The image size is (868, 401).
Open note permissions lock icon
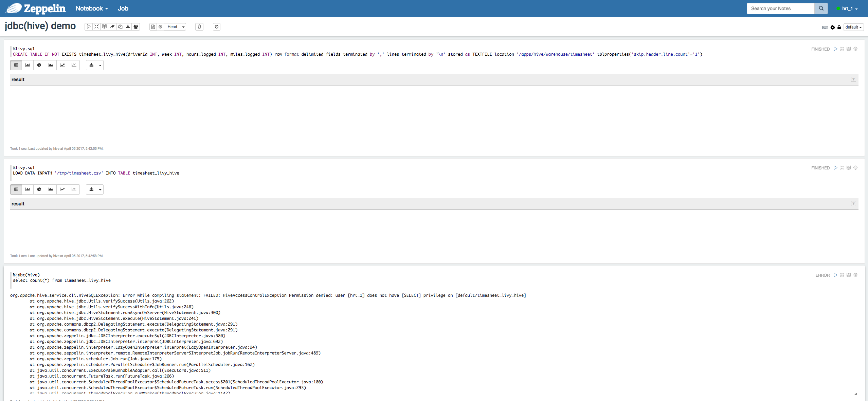click(839, 27)
